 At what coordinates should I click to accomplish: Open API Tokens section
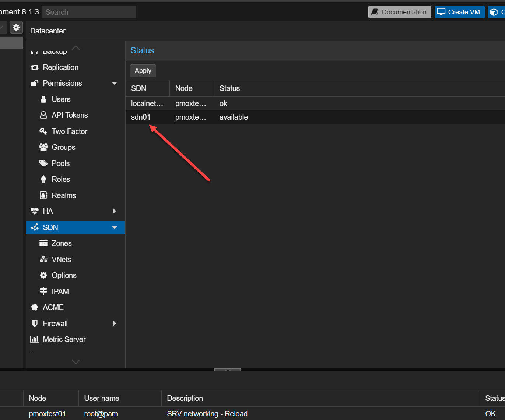[x=70, y=115]
